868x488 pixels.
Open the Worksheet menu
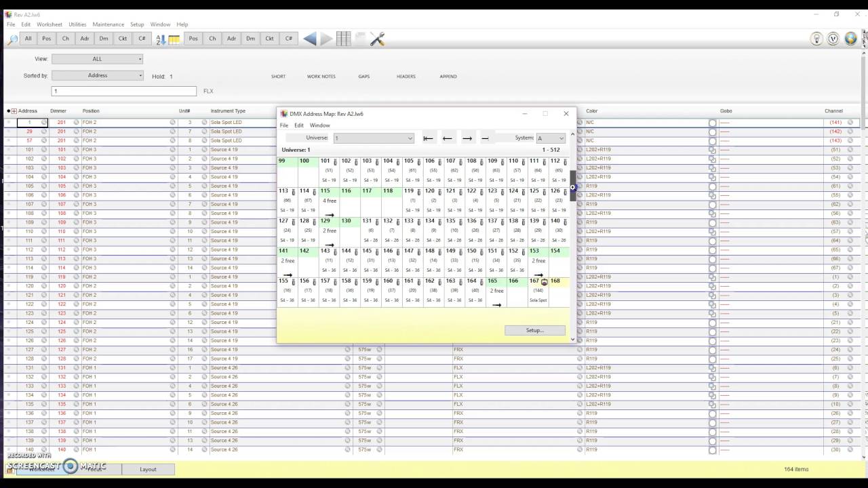point(50,24)
